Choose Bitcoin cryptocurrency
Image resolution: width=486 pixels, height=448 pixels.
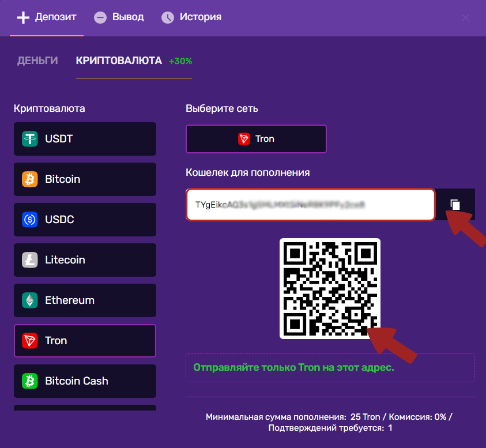click(x=85, y=179)
